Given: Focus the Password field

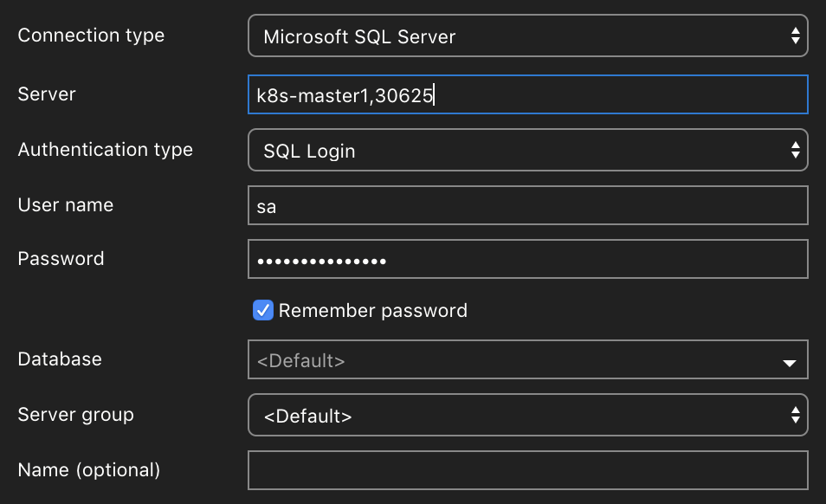Looking at the screenshot, I should tap(528, 259).
